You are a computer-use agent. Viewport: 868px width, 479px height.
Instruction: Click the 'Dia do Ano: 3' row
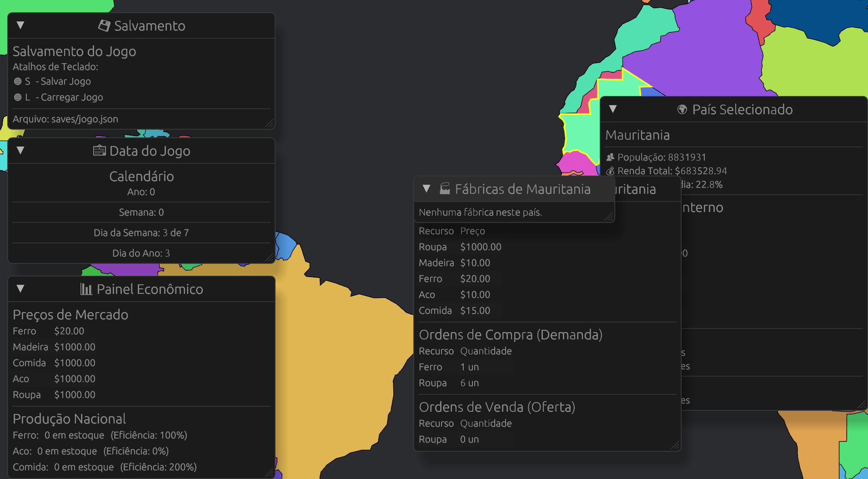click(141, 253)
